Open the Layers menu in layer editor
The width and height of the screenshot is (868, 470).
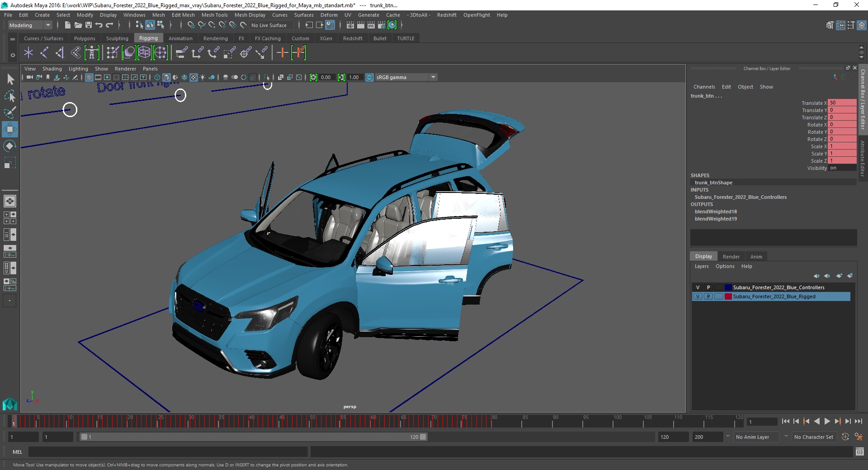coord(702,266)
